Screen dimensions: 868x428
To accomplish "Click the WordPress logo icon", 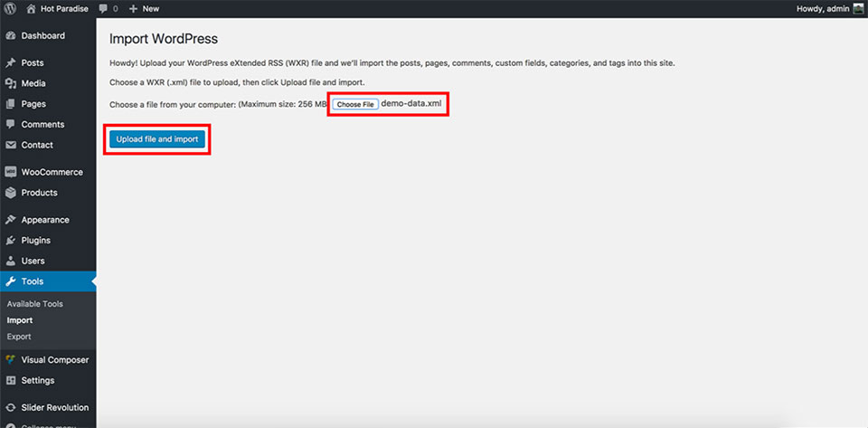I will coord(11,8).
